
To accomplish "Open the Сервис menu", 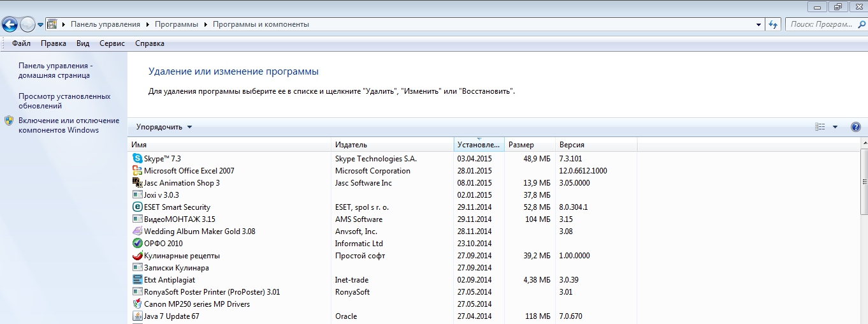I will tap(112, 43).
